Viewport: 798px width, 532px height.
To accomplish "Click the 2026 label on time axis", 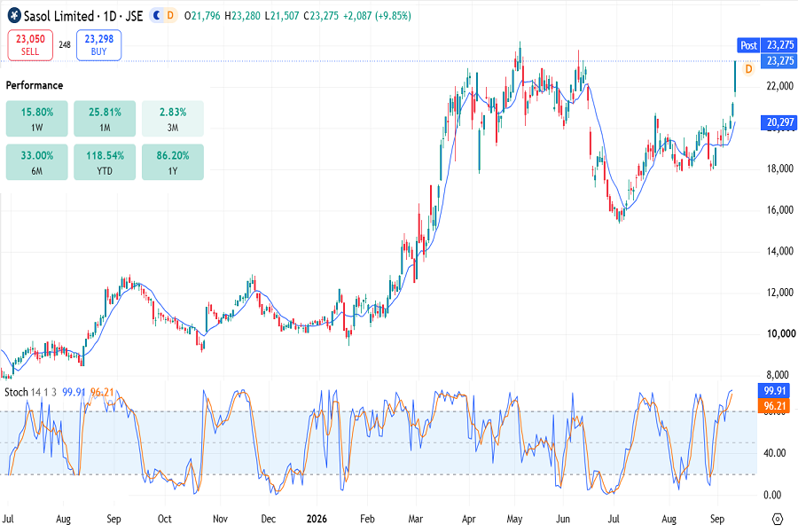I will [x=317, y=519].
